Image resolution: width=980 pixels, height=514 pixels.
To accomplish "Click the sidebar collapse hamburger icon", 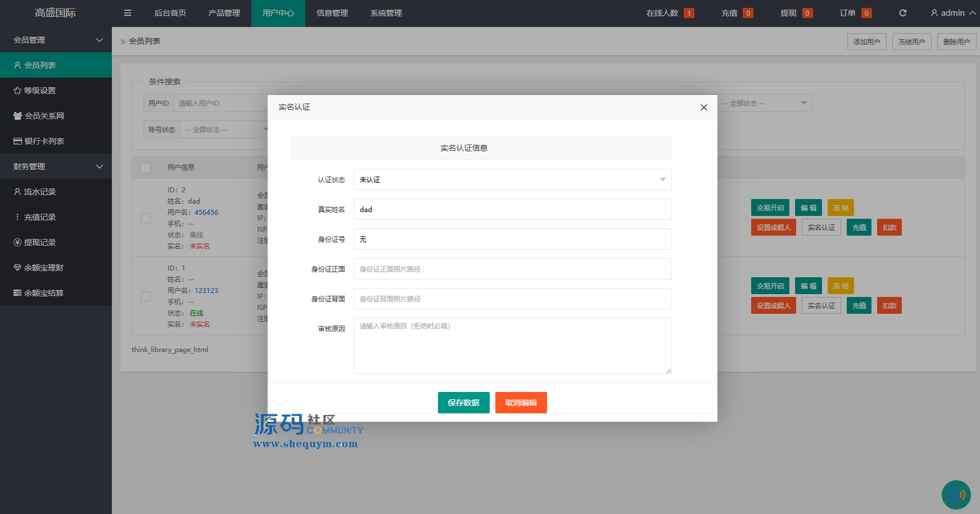I will (x=128, y=13).
